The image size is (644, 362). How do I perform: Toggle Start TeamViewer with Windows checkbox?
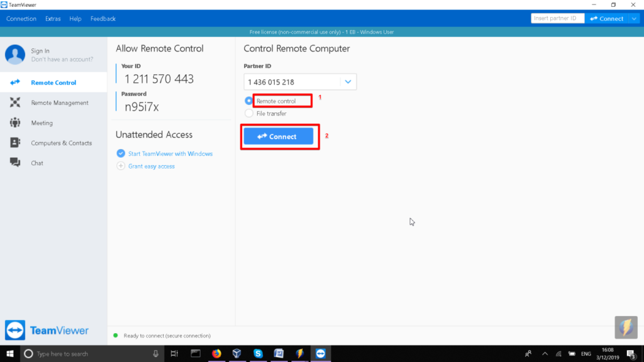pos(121,153)
